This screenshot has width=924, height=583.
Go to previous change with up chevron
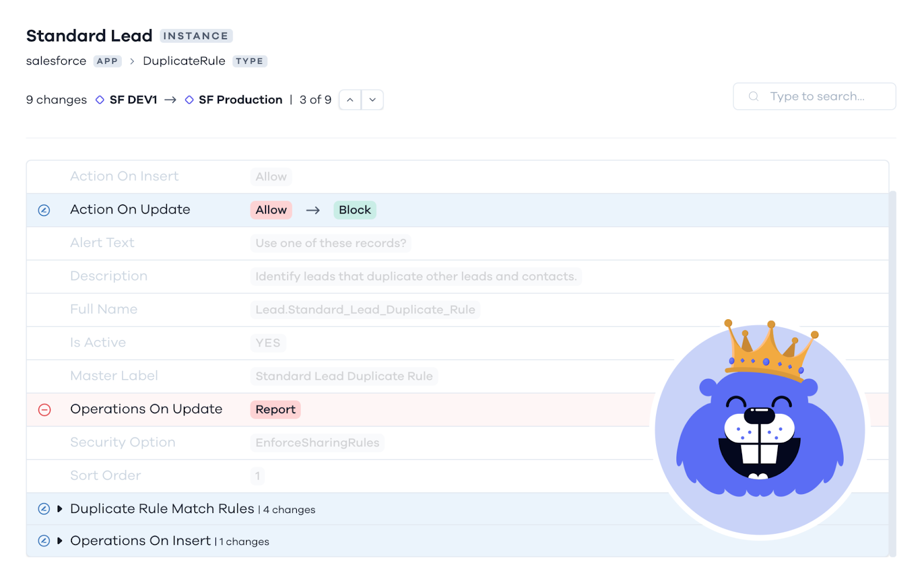[350, 100]
